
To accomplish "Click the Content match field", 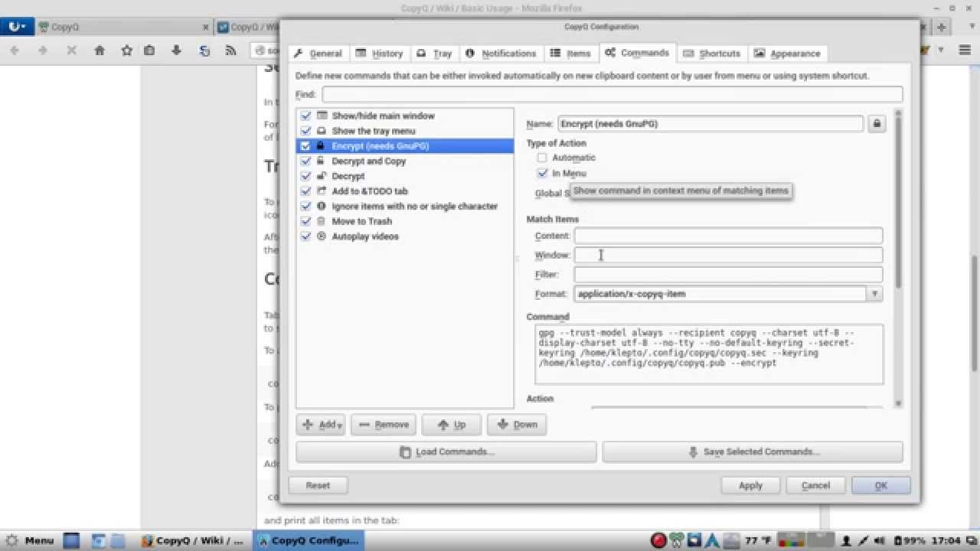I will [728, 236].
